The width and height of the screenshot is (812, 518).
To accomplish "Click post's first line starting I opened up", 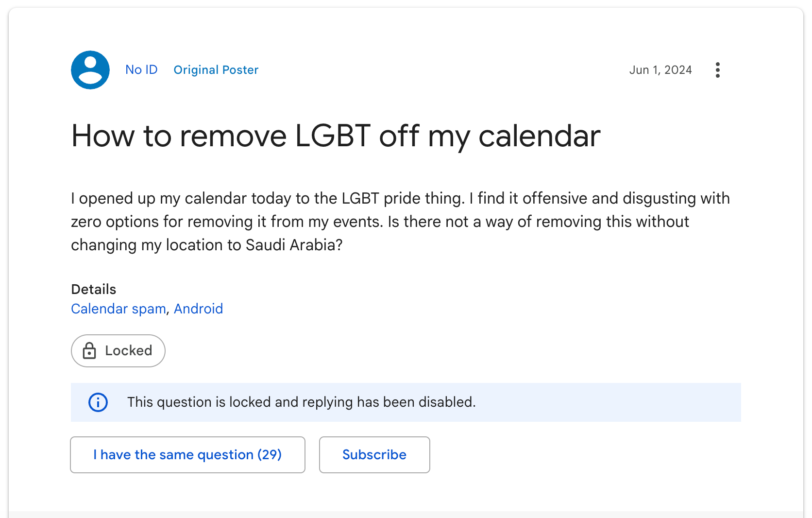I will 400,199.
